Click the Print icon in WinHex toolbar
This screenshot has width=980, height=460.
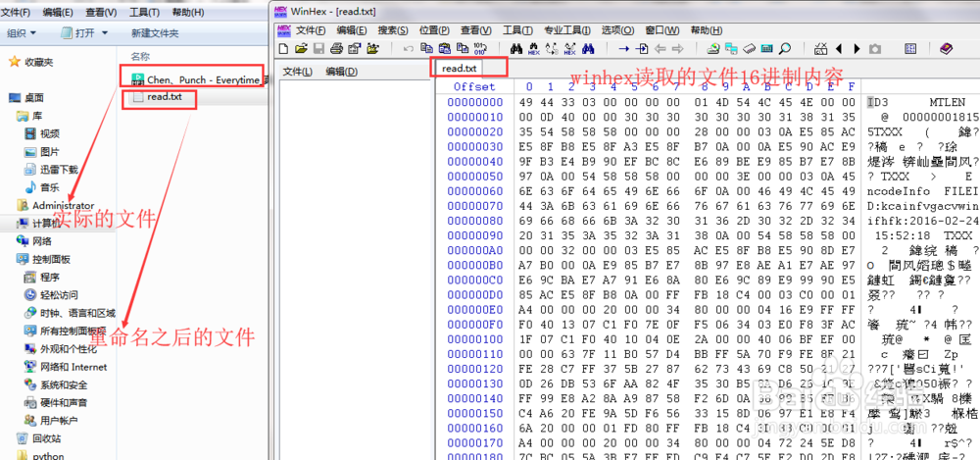[336, 48]
